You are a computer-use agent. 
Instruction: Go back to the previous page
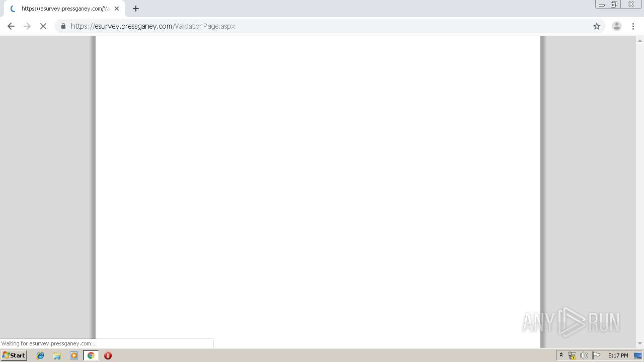tap(11, 26)
